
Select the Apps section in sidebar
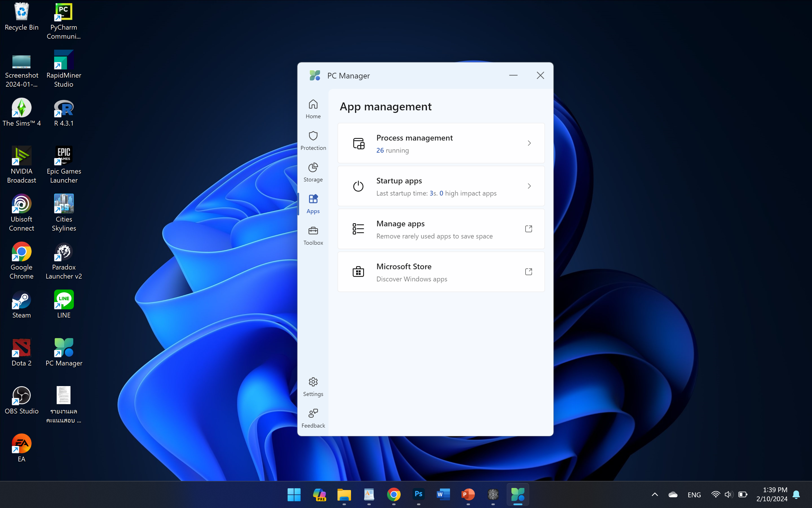point(313,204)
